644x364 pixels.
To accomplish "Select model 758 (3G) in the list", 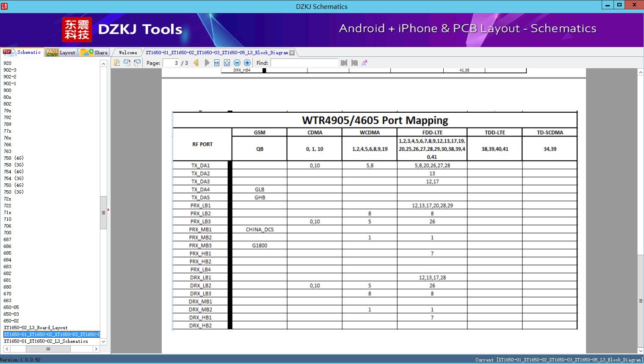I will [x=14, y=165].
